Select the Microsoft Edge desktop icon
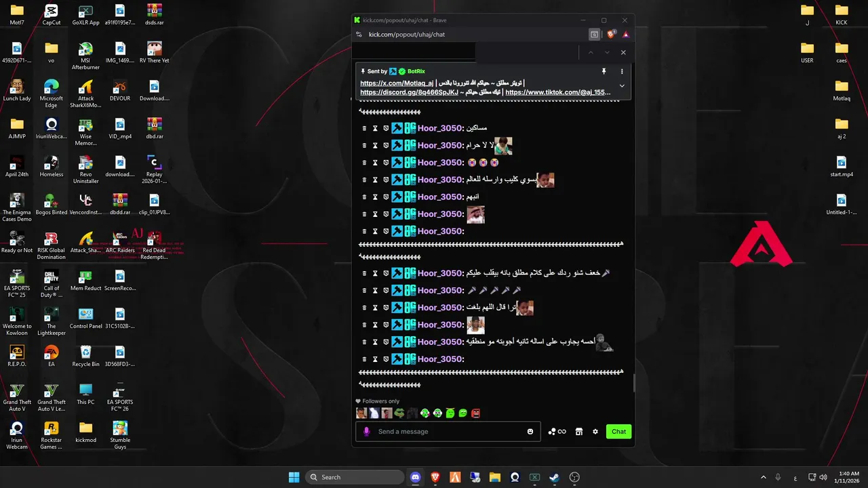The width and height of the screenshot is (868, 488). [x=52, y=93]
